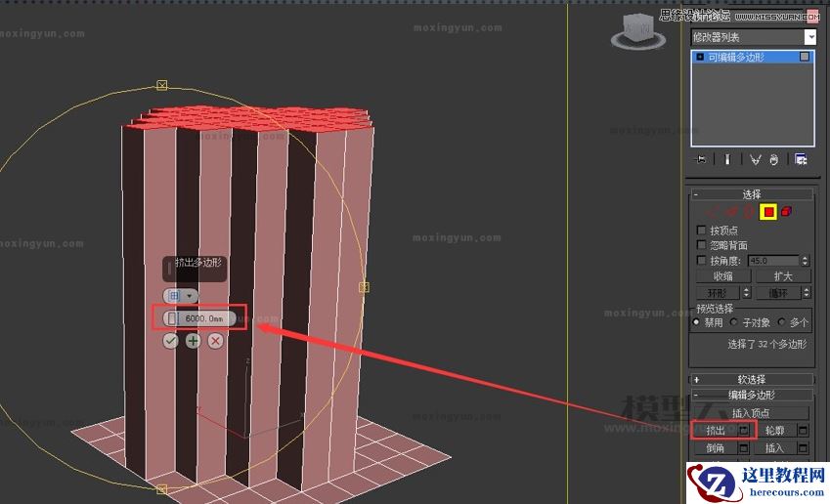This screenshot has height=504, width=830.
Task: Open Configure Modifier Sets icon
Action: pos(801,159)
